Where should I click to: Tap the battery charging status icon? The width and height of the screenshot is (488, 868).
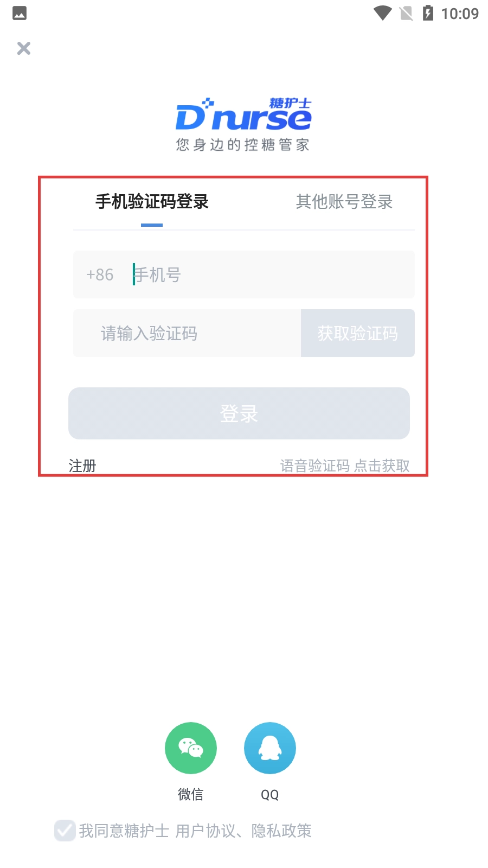[428, 13]
